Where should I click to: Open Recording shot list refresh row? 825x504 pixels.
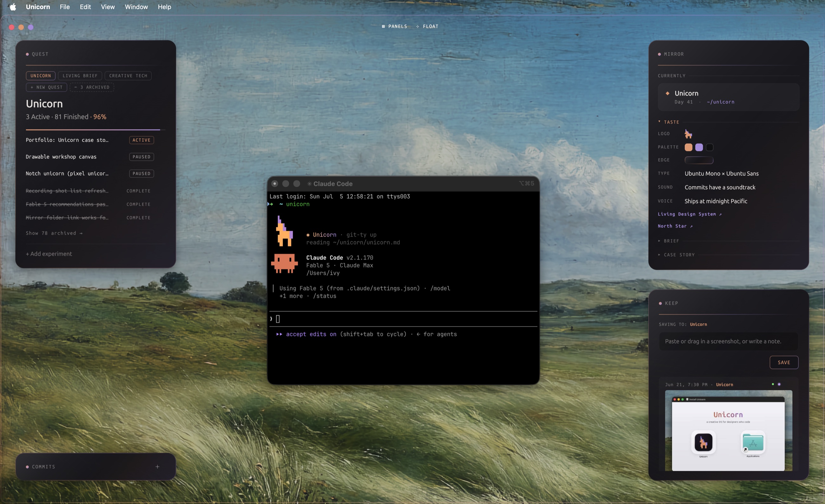point(67,191)
